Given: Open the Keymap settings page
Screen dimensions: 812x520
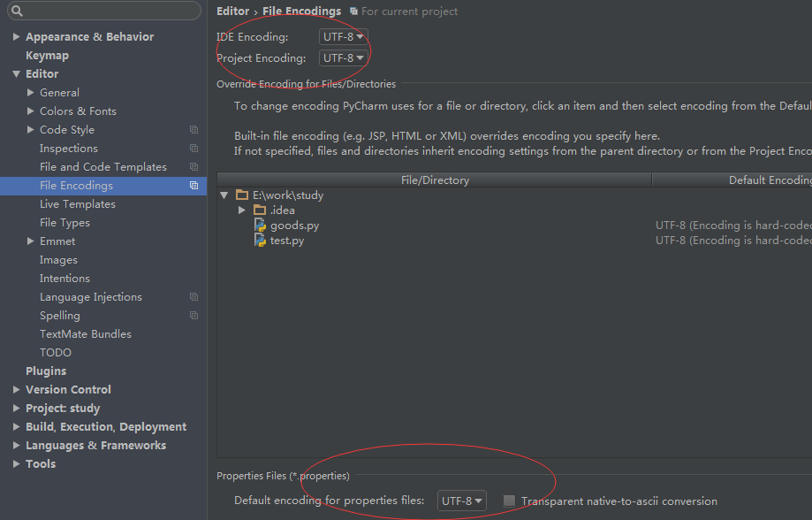Looking at the screenshot, I should pos(47,56).
